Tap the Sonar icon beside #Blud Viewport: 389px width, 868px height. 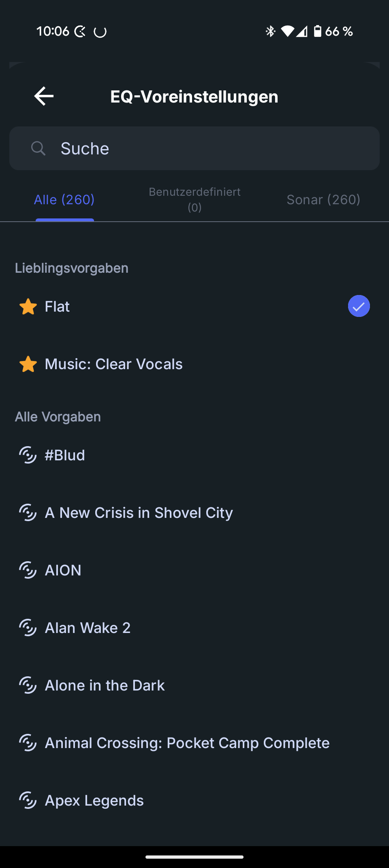[x=28, y=455]
